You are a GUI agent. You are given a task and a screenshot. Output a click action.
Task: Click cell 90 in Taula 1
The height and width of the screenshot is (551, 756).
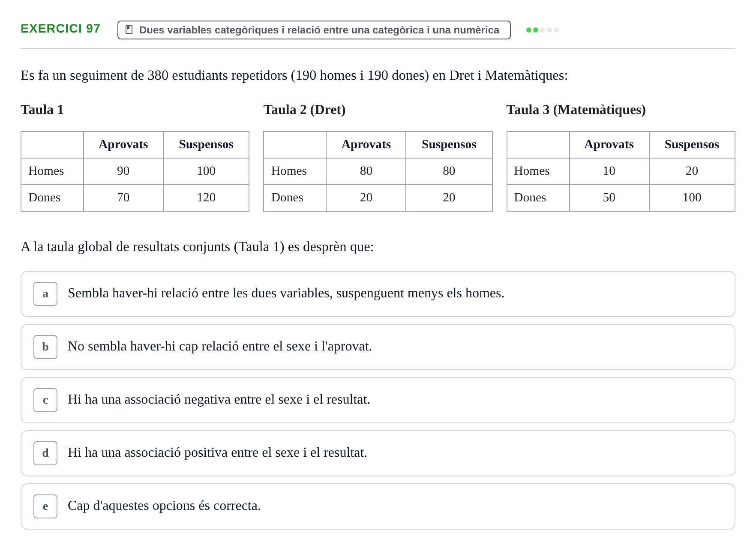[x=123, y=171]
